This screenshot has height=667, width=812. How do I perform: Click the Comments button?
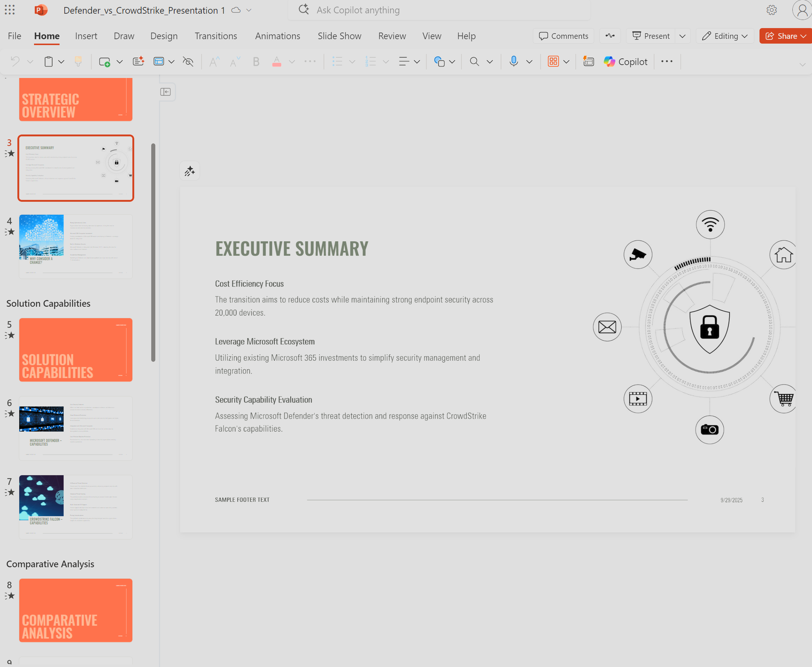563,36
